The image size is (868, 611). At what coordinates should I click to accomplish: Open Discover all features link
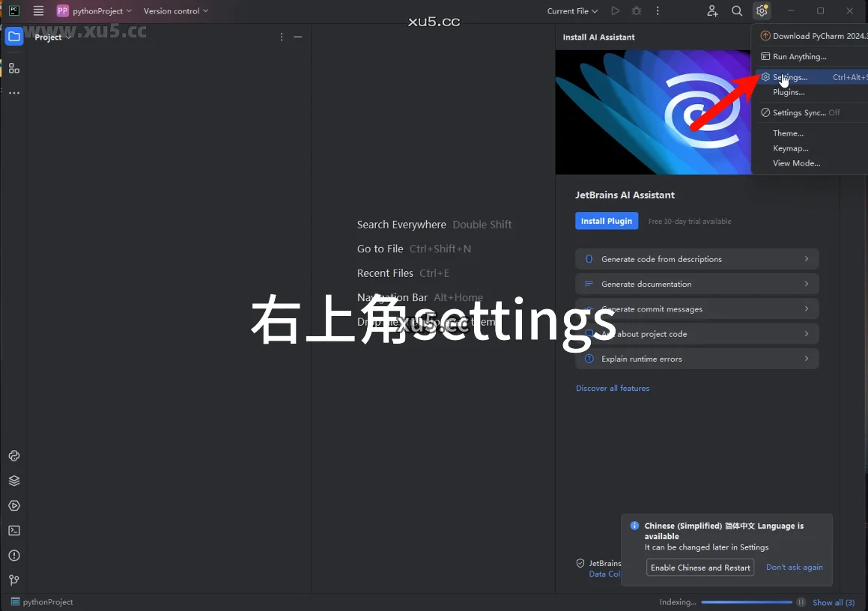coord(612,388)
